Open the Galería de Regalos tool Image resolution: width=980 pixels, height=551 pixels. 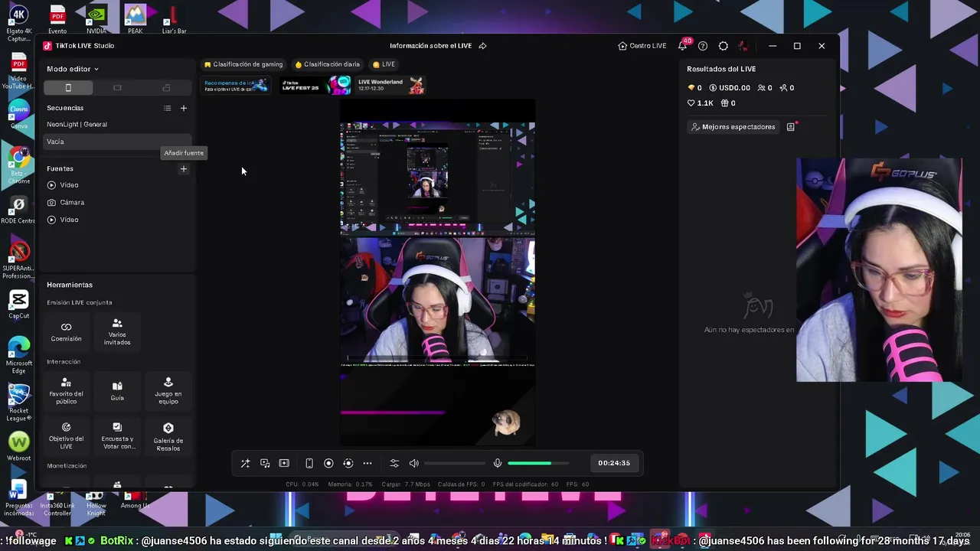click(x=168, y=436)
